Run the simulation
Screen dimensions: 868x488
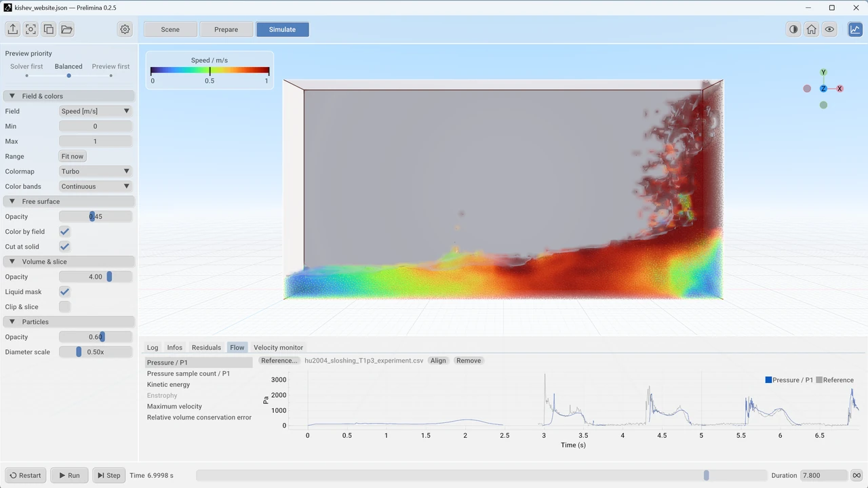pos(69,475)
